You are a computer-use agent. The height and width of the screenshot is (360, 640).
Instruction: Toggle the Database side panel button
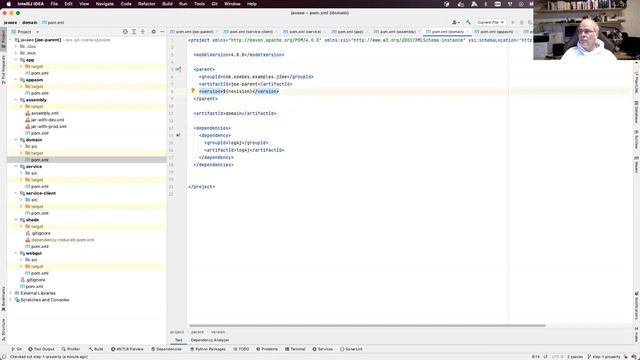coord(636,112)
